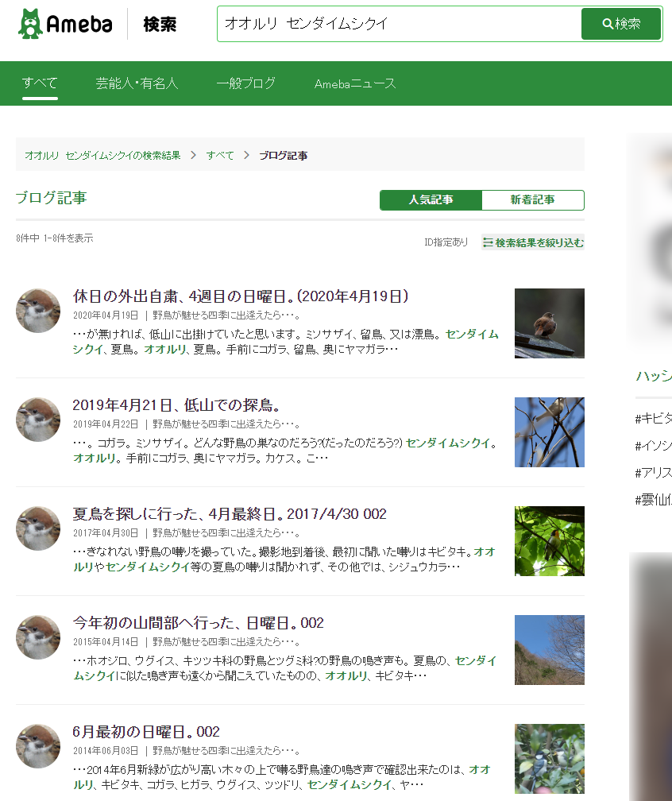Open the article 6月最初の日曜日。002

(145, 732)
